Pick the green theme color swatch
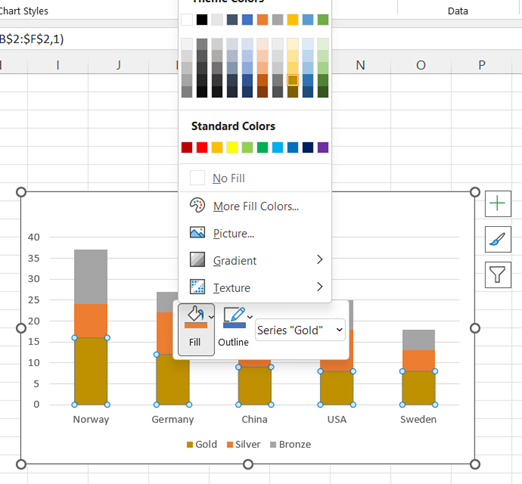The image size is (522, 484). pos(323,20)
